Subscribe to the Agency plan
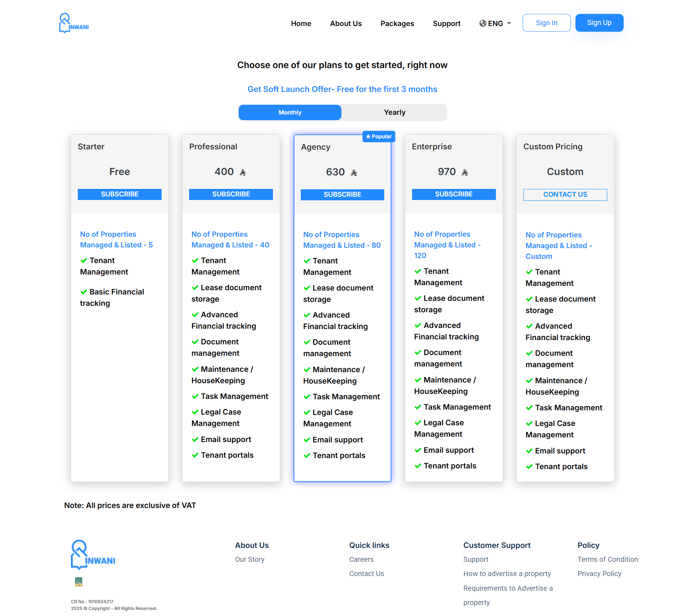 click(x=342, y=195)
